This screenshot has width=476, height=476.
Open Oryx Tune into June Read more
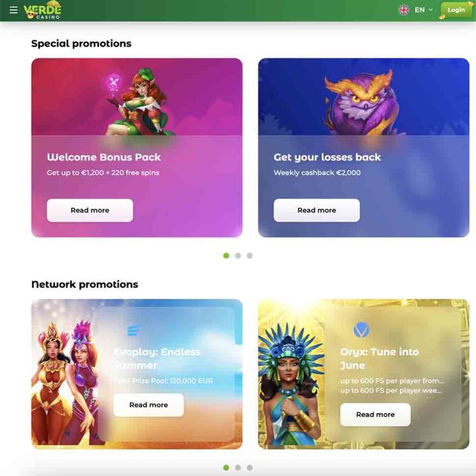pyautogui.click(x=376, y=415)
